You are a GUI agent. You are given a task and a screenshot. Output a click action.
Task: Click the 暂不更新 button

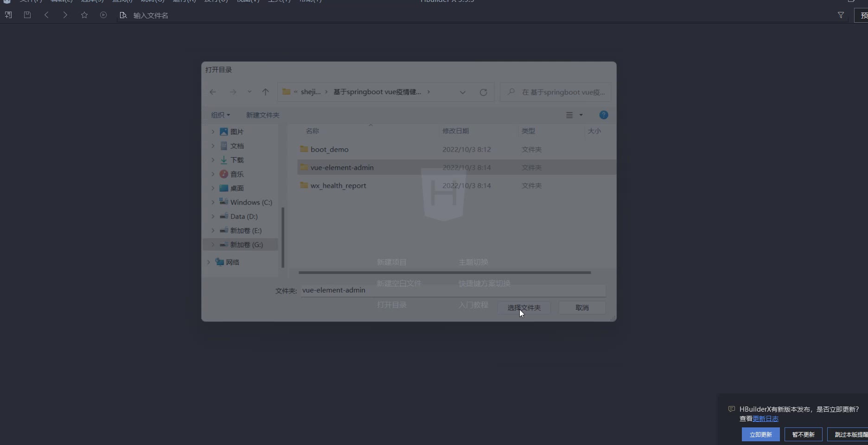(804, 434)
